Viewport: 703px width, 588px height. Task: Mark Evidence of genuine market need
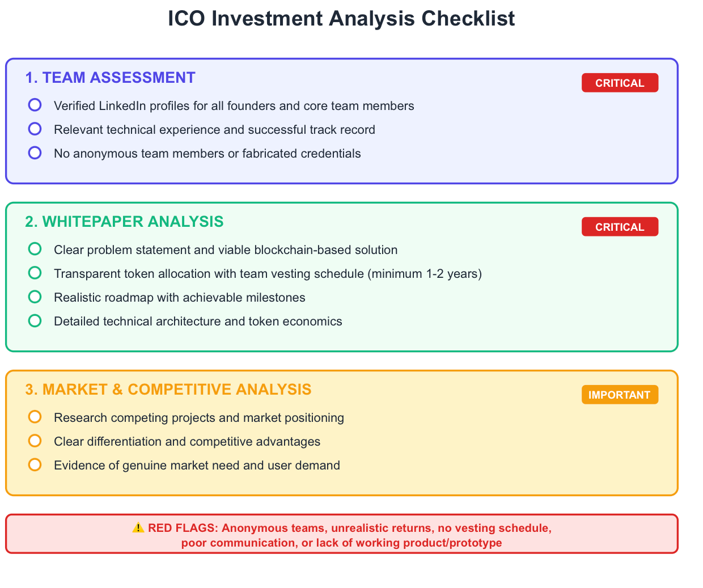tap(35, 464)
